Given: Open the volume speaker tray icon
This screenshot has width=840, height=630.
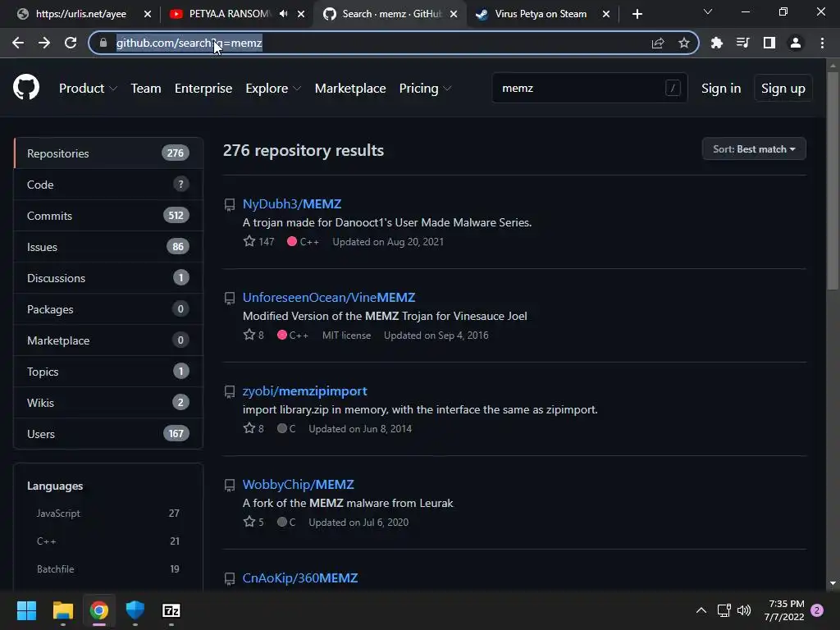Looking at the screenshot, I should click(744, 610).
